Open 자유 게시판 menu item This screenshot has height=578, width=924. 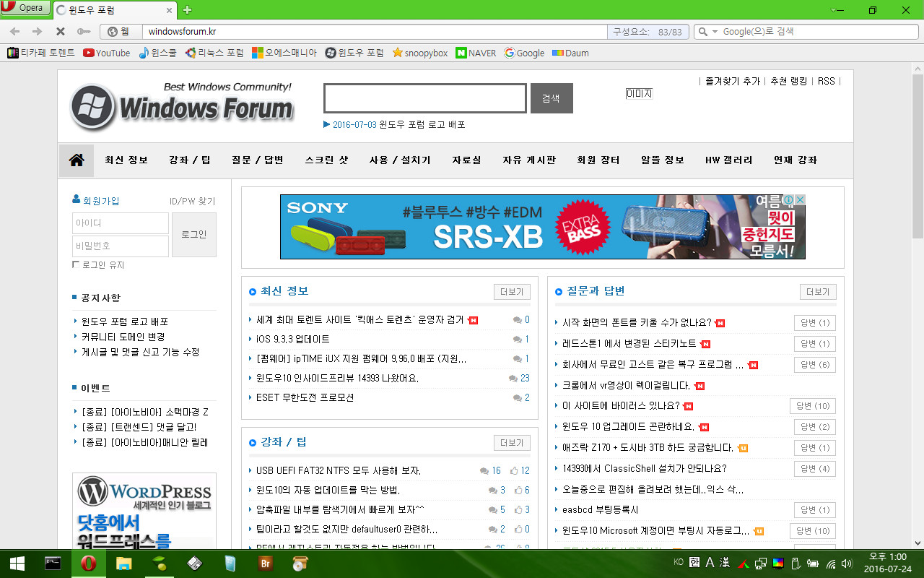point(529,160)
